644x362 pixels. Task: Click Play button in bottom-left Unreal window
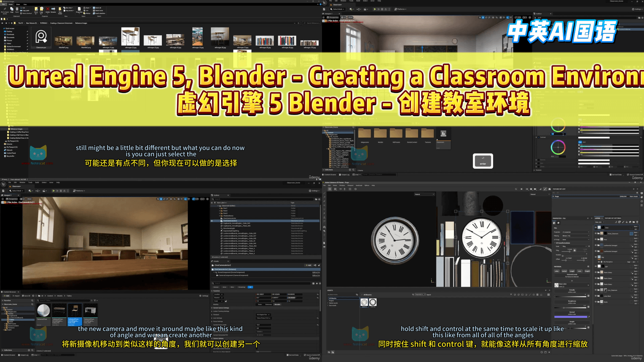click(54, 191)
